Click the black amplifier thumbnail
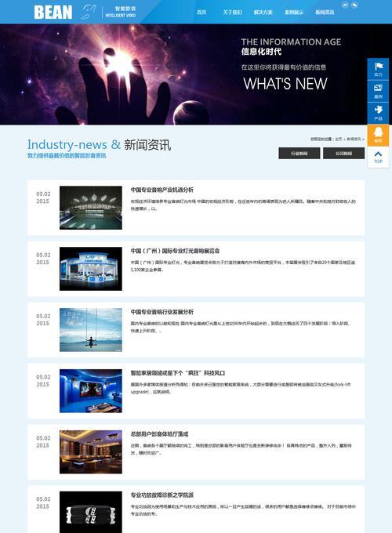 point(91,512)
